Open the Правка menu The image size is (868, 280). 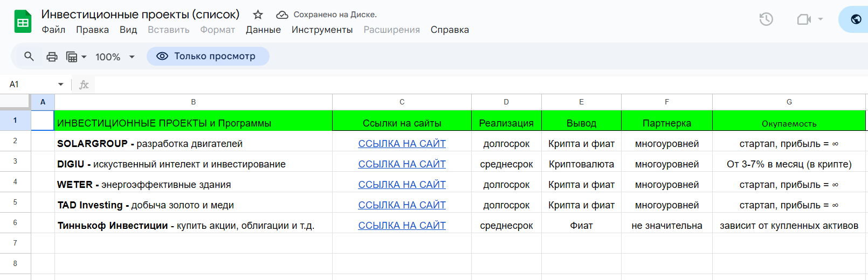pyautogui.click(x=92, y=30)
